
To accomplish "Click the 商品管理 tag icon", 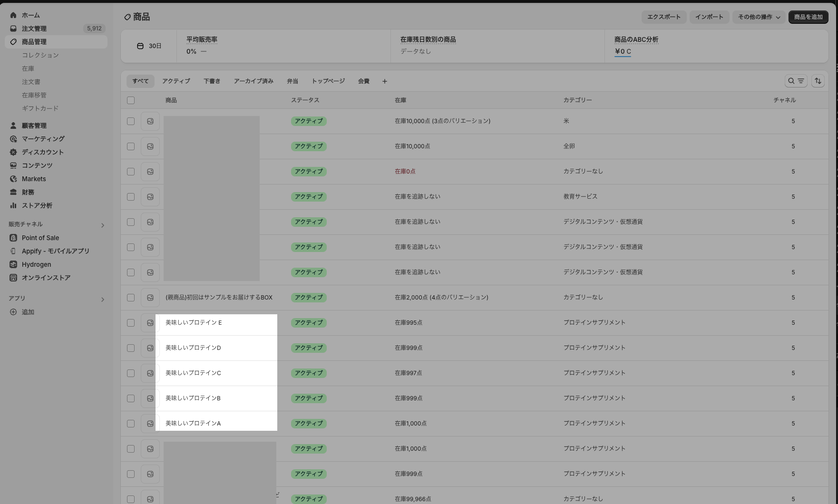I will click(13, 42).
